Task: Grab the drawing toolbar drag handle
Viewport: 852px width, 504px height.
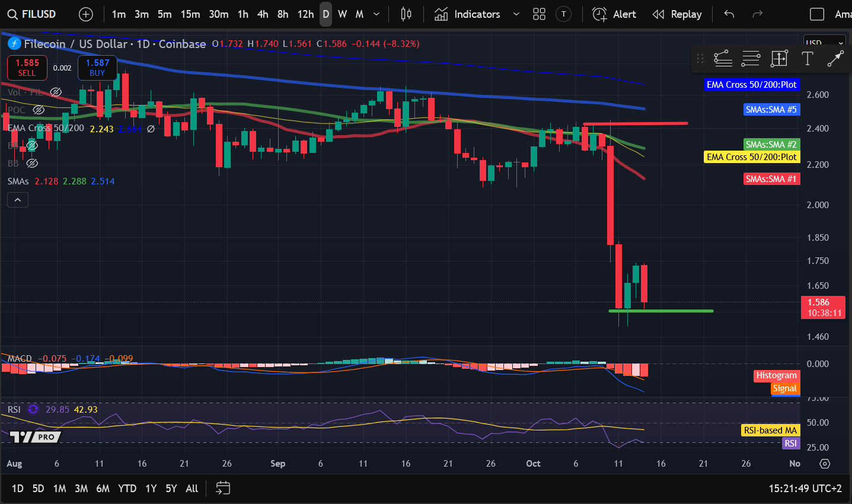Action: tap(700, 58)
